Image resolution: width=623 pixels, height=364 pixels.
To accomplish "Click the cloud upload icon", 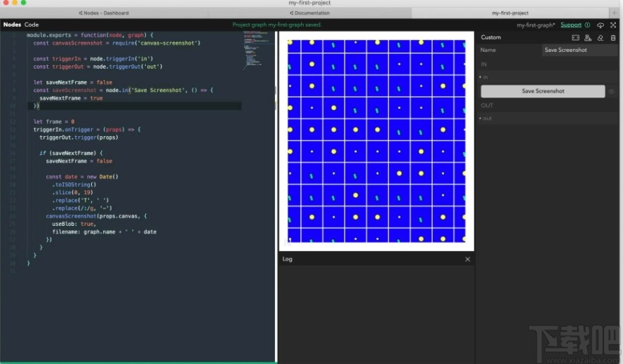I will tap(601, 25).
